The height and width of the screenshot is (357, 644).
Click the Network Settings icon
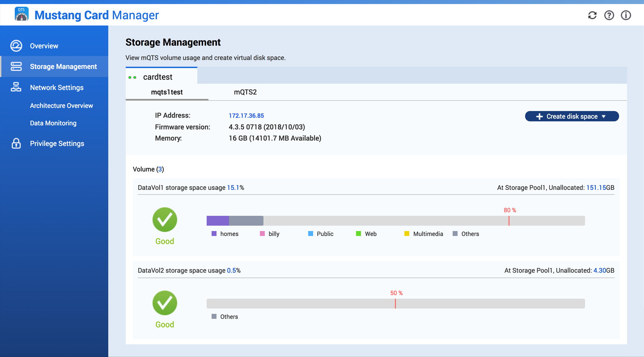click(x=16, y=87)
